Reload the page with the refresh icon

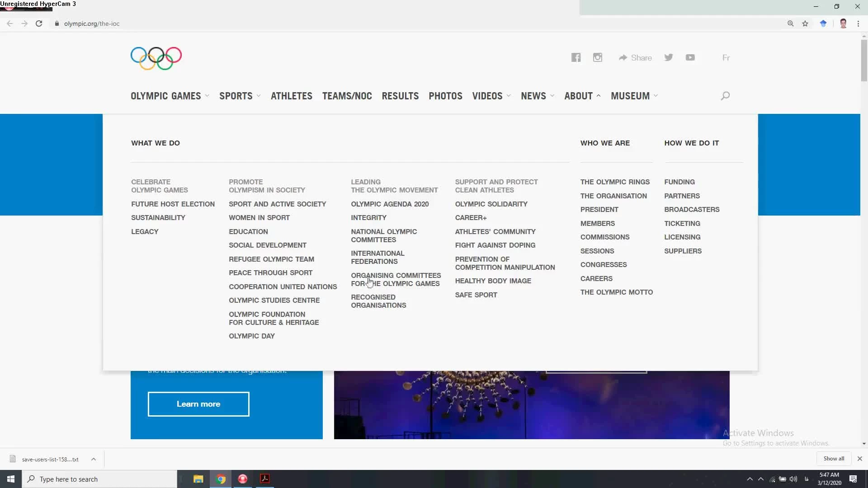(39, 23)
